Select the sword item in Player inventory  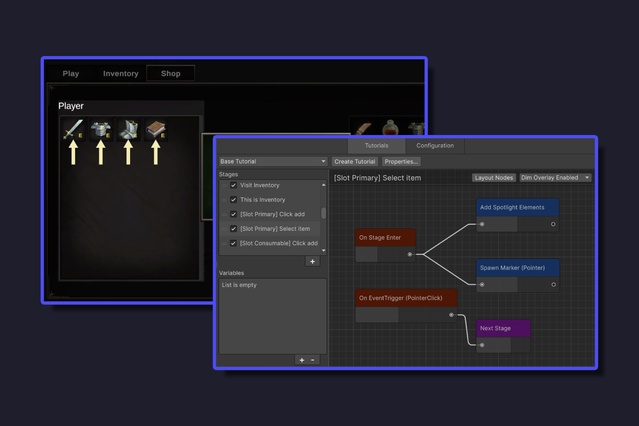click(x=73, y=130)
